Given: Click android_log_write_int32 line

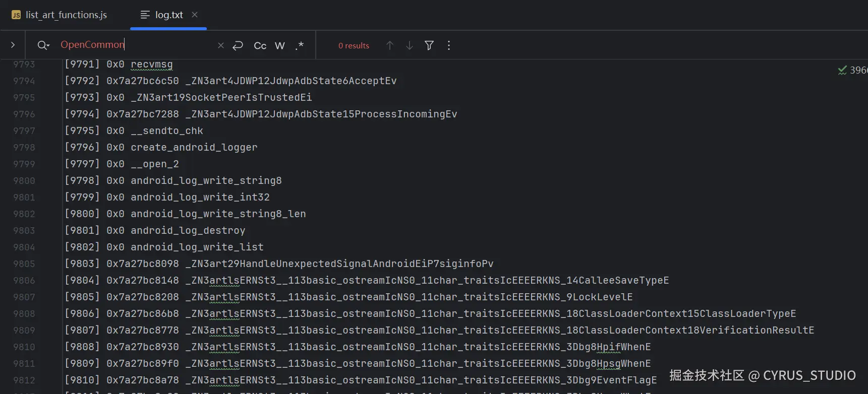Looking at the screenshot, I should point(167,197).
